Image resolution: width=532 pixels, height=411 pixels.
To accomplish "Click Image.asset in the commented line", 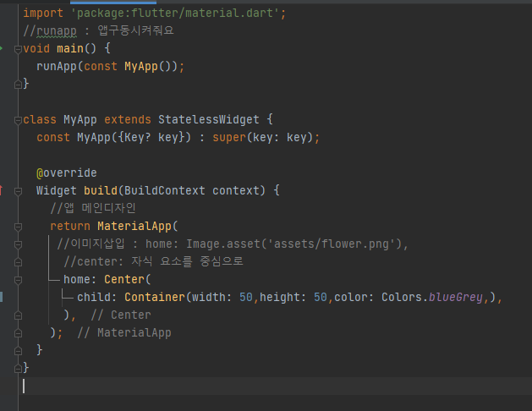I will coord(222,244).
